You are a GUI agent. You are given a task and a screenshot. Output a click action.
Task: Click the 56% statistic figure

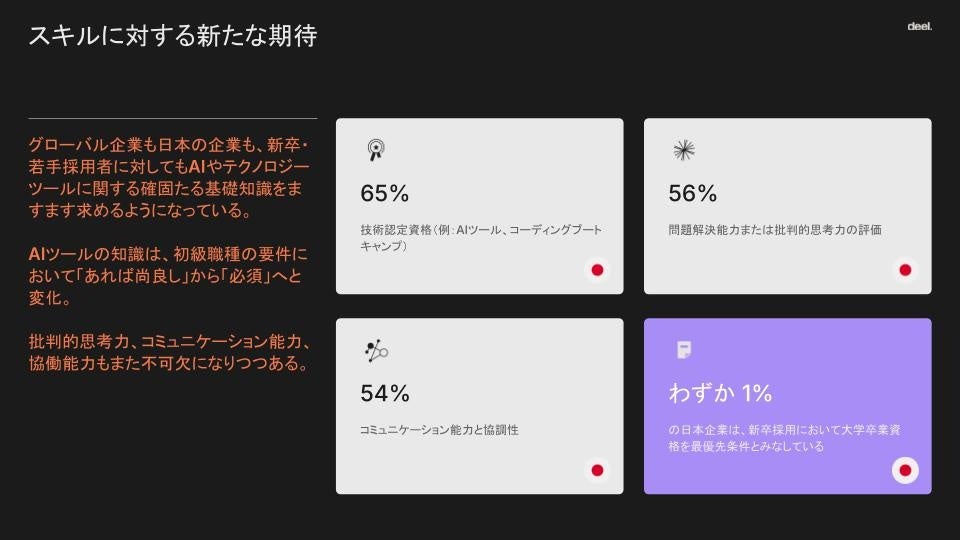tap(692, 193)
